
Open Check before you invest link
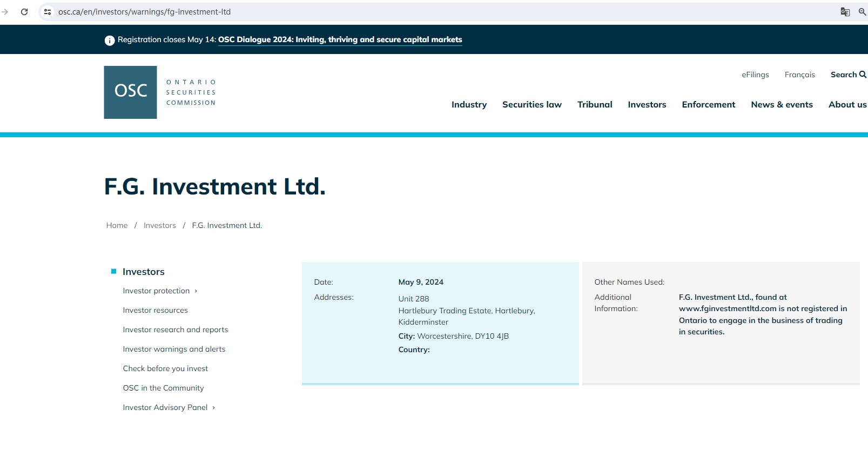tap(165, 368)
